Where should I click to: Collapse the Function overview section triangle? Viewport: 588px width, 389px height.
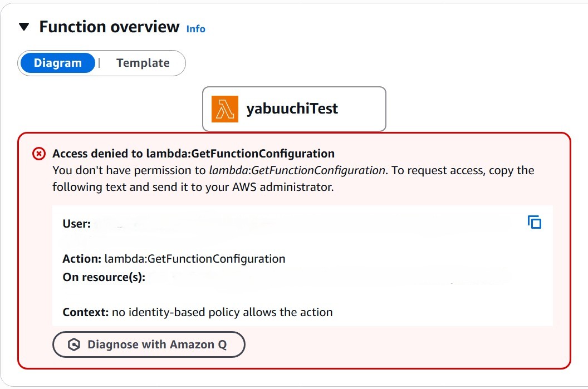tap(23, 27)
